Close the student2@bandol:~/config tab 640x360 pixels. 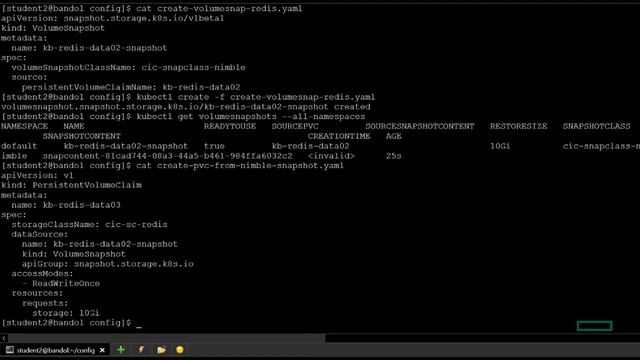102,350
